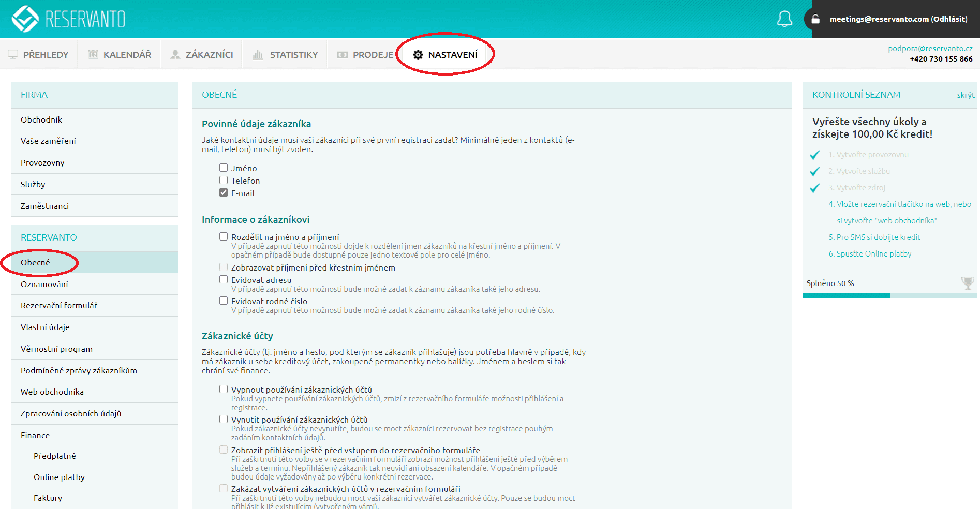This screenshot has height=509, width=980.
Task: Toggle Evidovat adresu option
Action: (224, 279)
